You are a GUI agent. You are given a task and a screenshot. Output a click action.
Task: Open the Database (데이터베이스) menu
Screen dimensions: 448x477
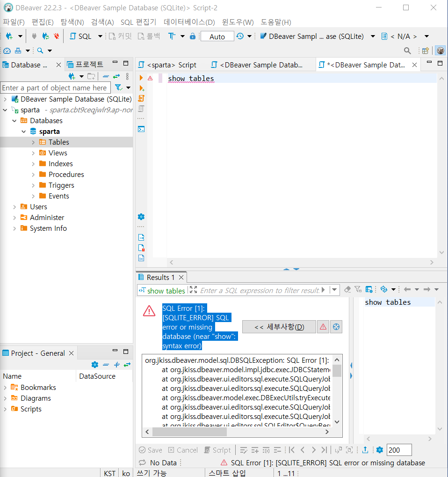189,22
